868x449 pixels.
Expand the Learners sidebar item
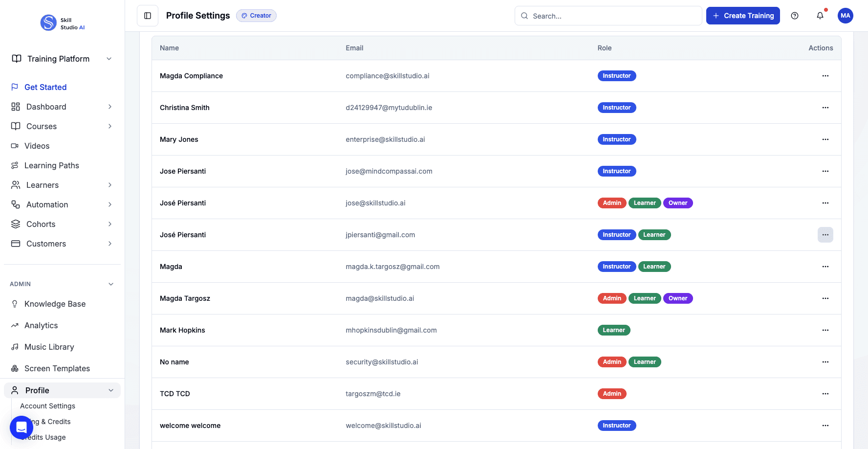click(110, 185)
